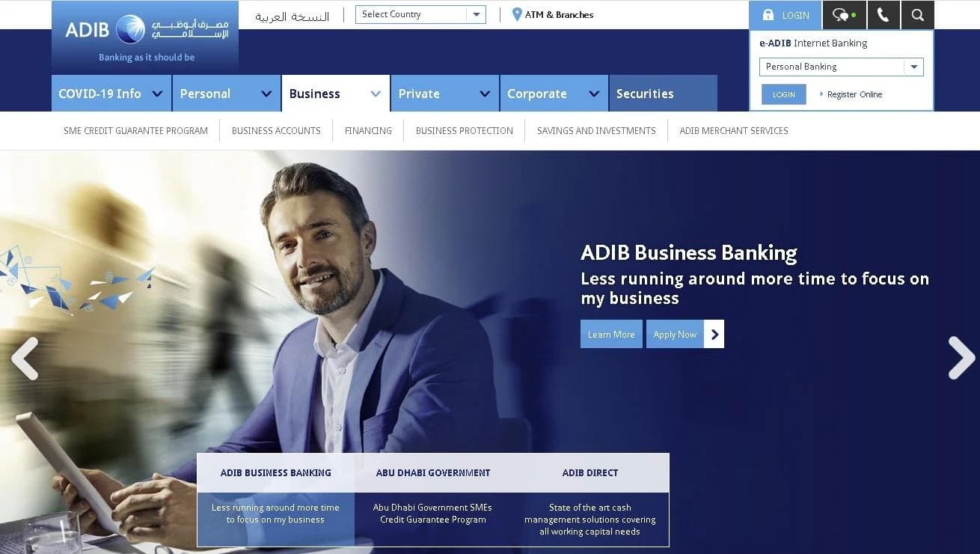Open the Securities tab
The image size is (980, 554).
click(x=663, y=94)
